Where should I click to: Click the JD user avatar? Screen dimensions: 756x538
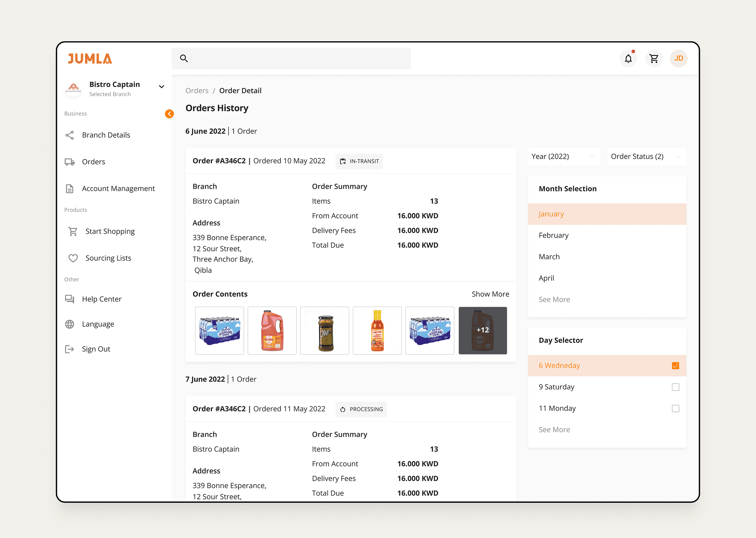678,59
